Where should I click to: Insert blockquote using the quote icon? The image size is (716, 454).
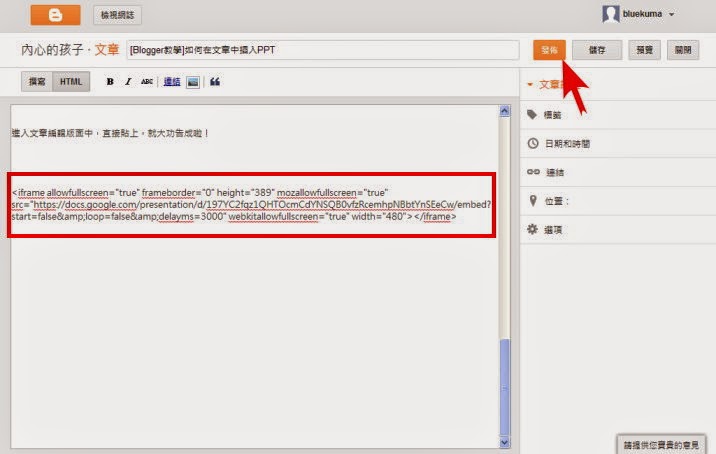pos(215,82)
